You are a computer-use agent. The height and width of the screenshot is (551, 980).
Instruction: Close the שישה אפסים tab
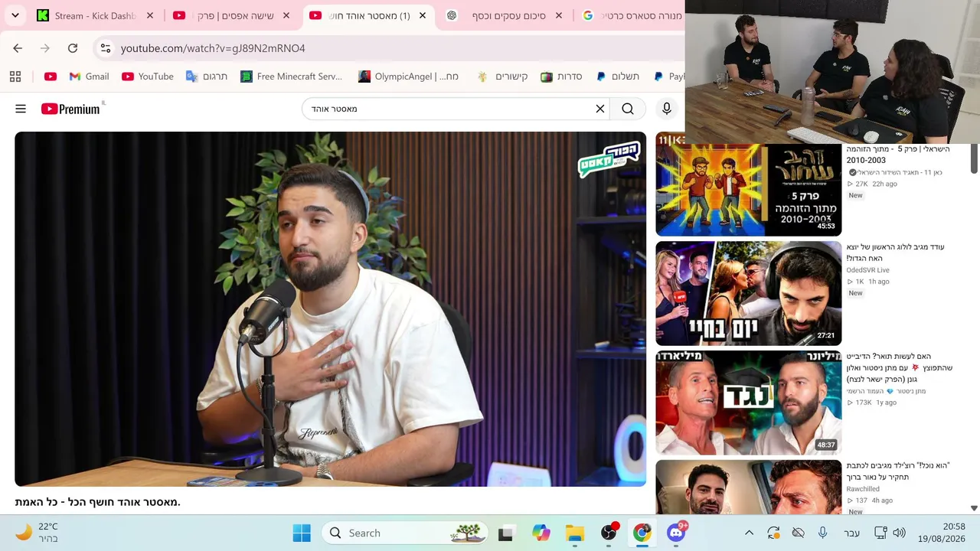coord(286,15)
